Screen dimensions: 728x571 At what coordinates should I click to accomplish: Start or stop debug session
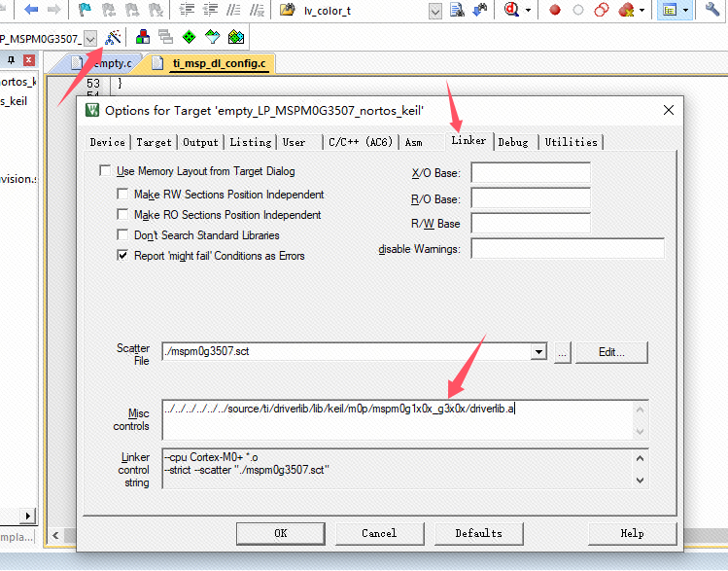(511, 10)
